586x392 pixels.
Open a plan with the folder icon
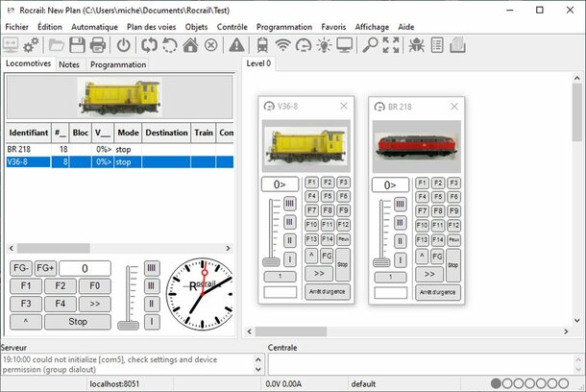coord(57,45)
